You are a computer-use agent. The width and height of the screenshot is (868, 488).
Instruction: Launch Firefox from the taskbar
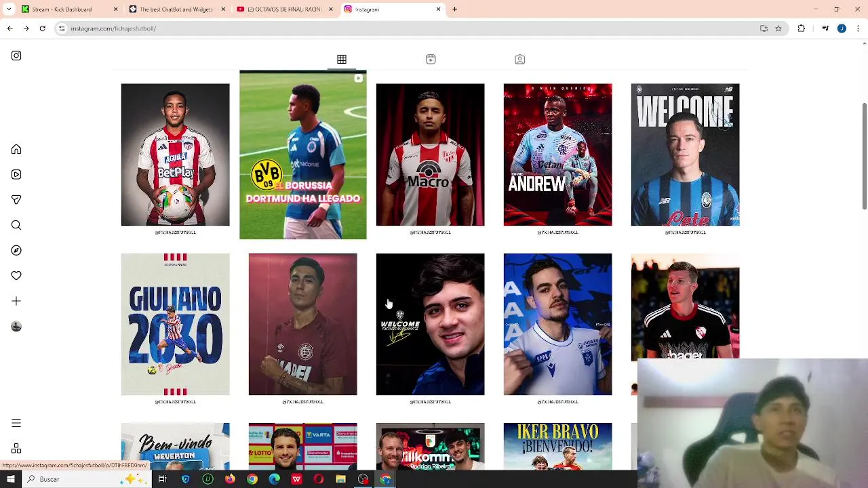click(230, 479)
